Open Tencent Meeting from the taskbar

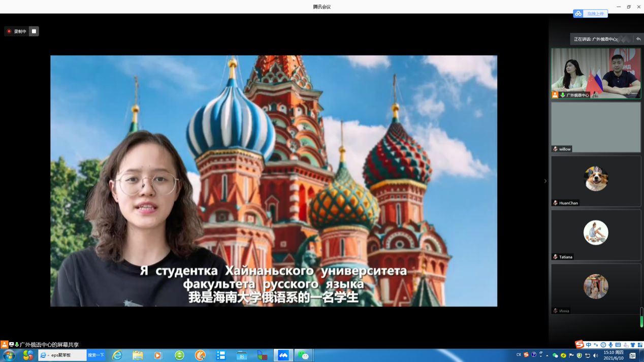pos(283,355)
